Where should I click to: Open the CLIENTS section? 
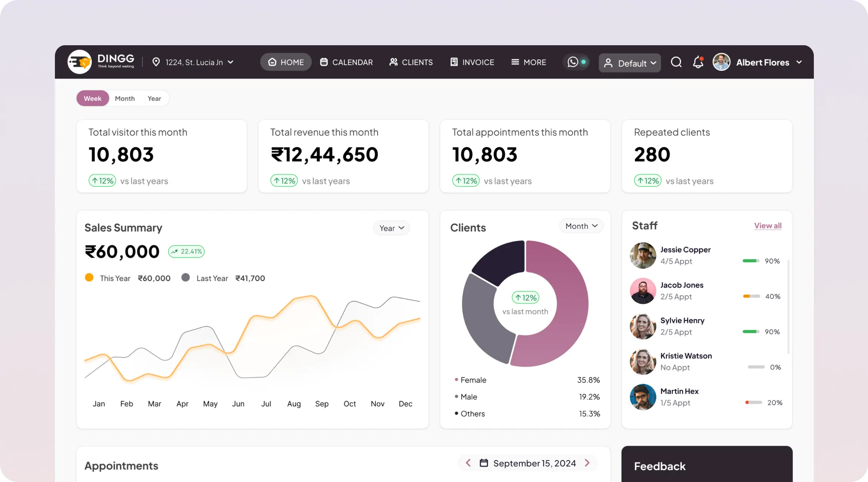point(411,62)
